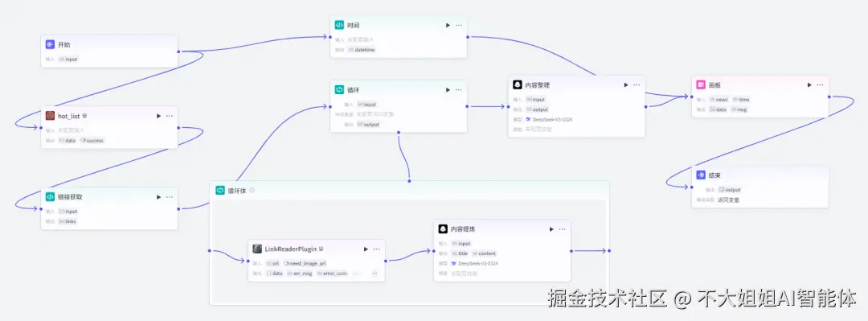
Task: Click the error_code output tag
Action: [332, 274]
